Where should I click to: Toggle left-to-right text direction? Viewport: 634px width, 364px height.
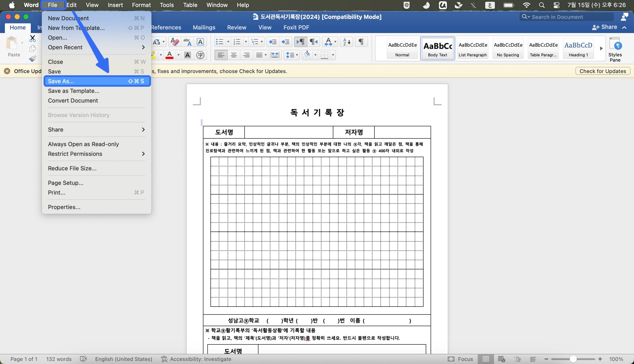[300, 42]
